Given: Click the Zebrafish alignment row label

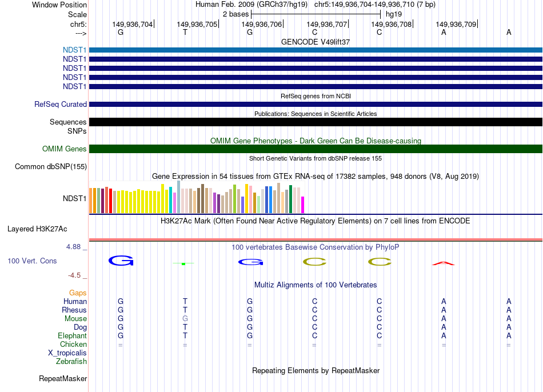Looking at the screenshot, I should 71,362.
